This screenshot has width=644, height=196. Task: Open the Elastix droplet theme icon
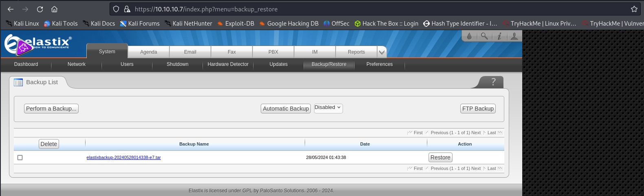click(x=469, y=36)
